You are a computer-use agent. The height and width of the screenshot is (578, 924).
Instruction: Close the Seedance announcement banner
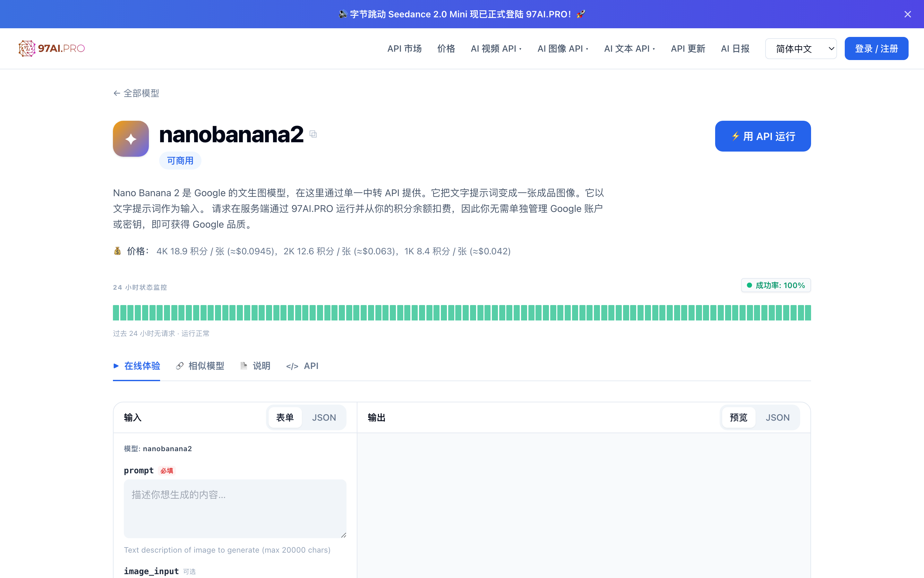pyautogui.click(x=908, y=14)
